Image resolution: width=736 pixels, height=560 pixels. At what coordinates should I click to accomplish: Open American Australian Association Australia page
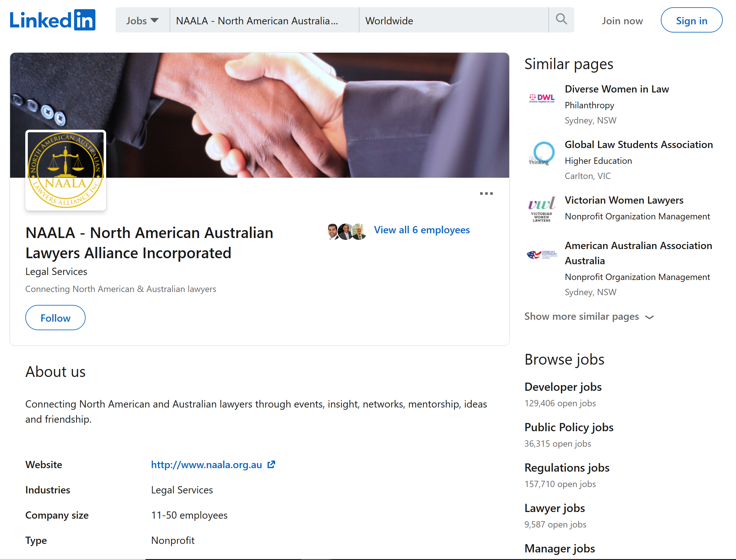pyautogui.click(x=638, y=253)
